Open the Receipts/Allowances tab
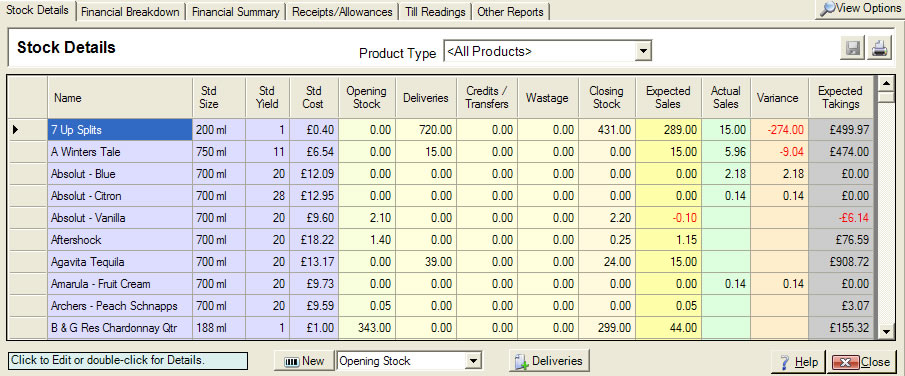 click(x=342, y=12)
